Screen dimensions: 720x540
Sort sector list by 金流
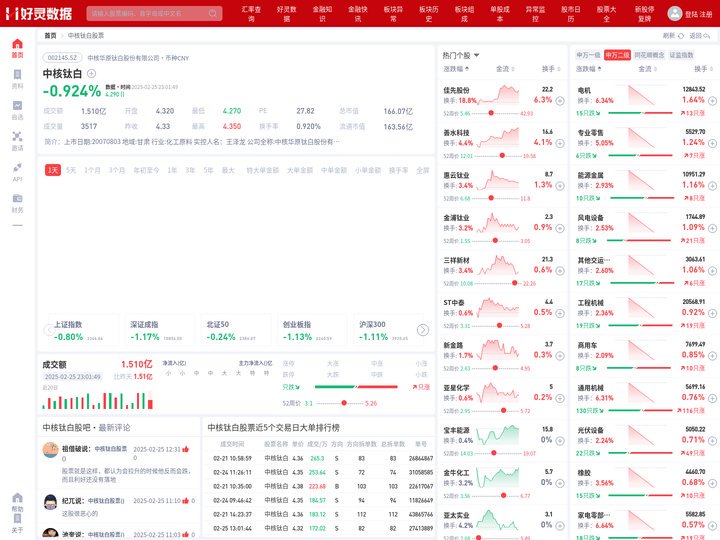click(x=647, y=69)
